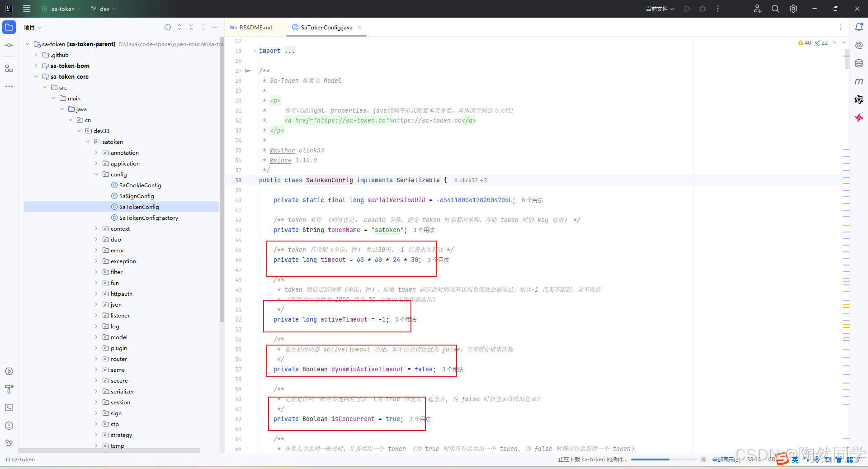Click the plugin download progress bar
The width and height of the screenshot is (868, 469).
[664, 460]
